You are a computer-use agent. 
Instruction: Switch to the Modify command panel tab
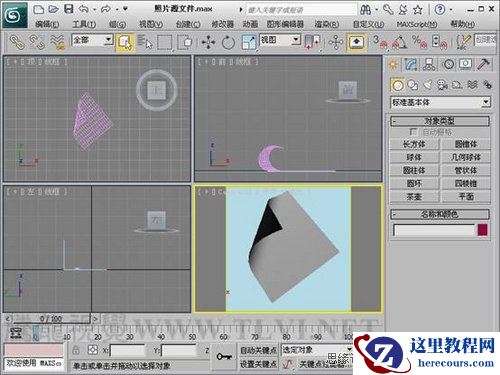411,64
